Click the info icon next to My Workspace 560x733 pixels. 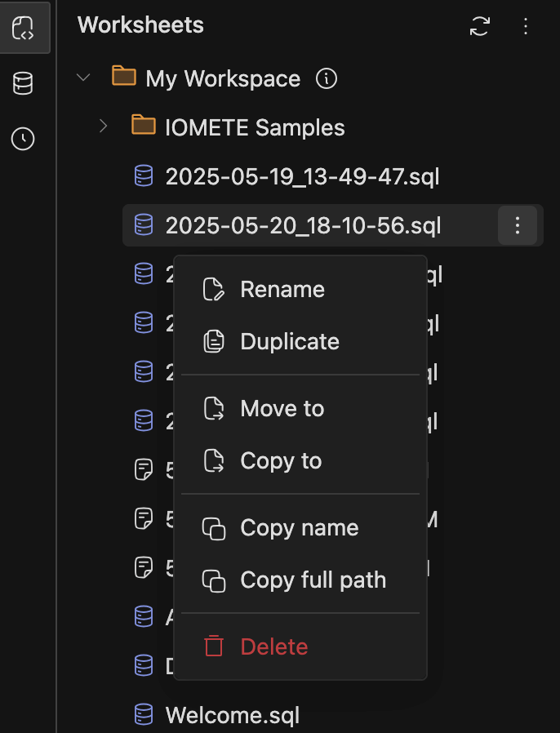pos(326,78)
